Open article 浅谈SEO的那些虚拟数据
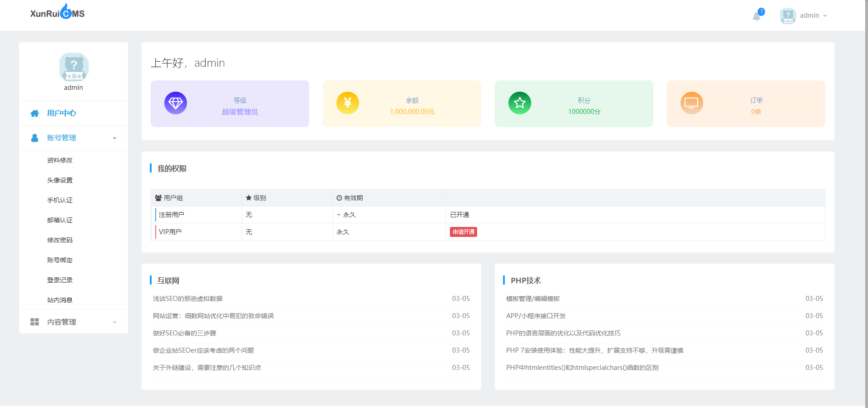This screenshot has height=408, width=868. coord(187,299)
